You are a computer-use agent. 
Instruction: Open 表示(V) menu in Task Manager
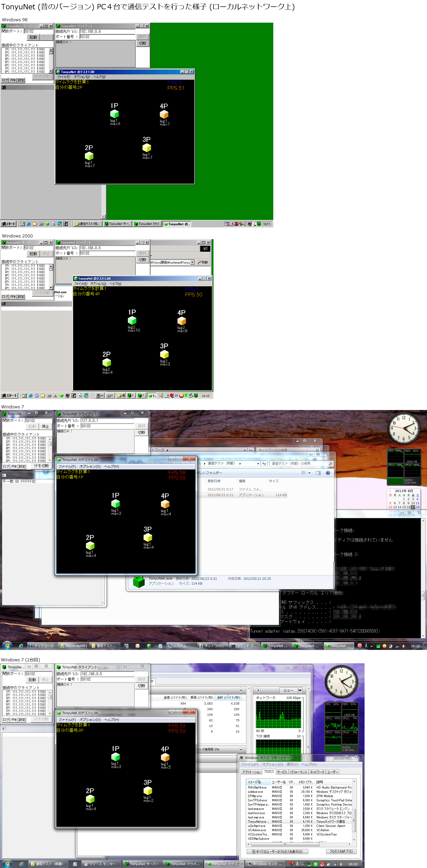[292, 764]
